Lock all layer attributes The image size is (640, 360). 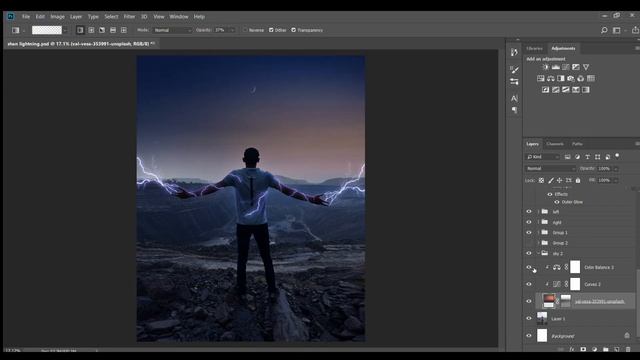tap(578, 180)
